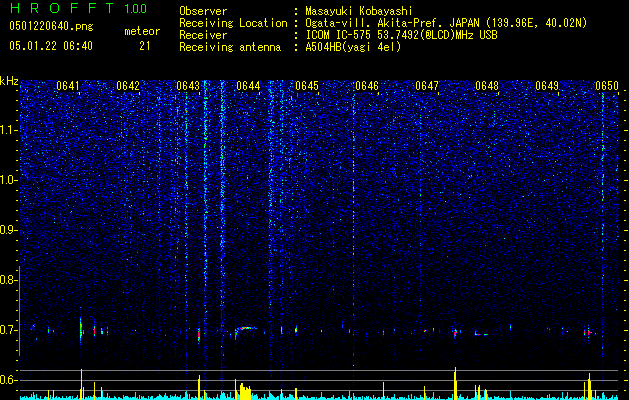Click the 1.0 kHz axis label
629x400 pixels.
[7, 180]
